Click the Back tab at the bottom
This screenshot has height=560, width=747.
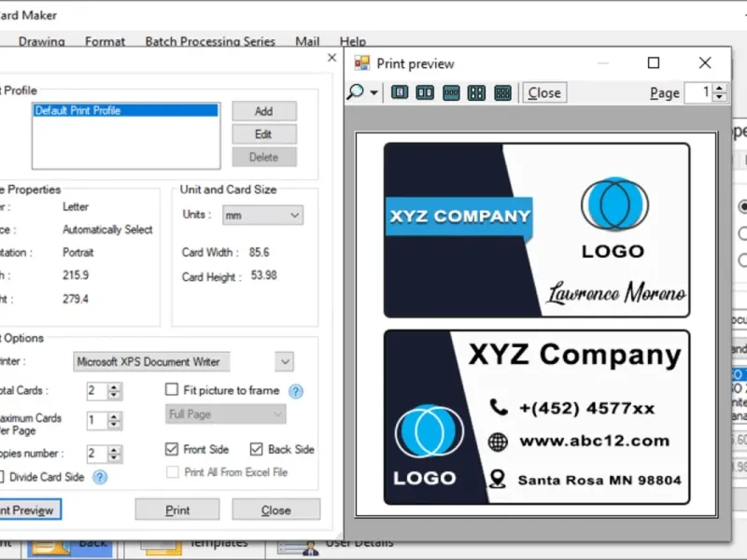click(70, 549)
